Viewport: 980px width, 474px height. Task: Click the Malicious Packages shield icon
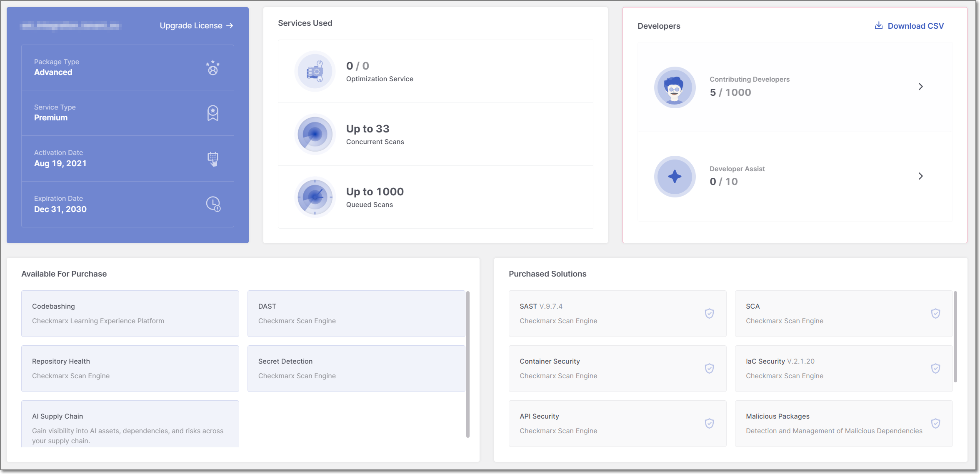(x=936, y=423)
